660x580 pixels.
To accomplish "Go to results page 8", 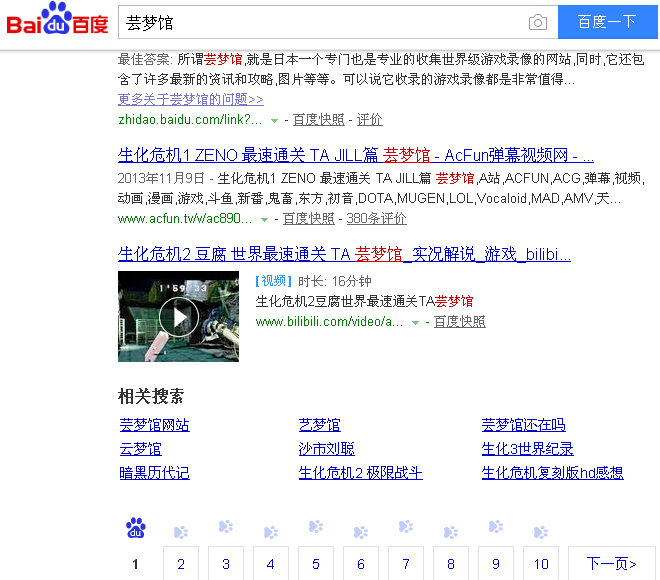I will (x=451, y=563).
